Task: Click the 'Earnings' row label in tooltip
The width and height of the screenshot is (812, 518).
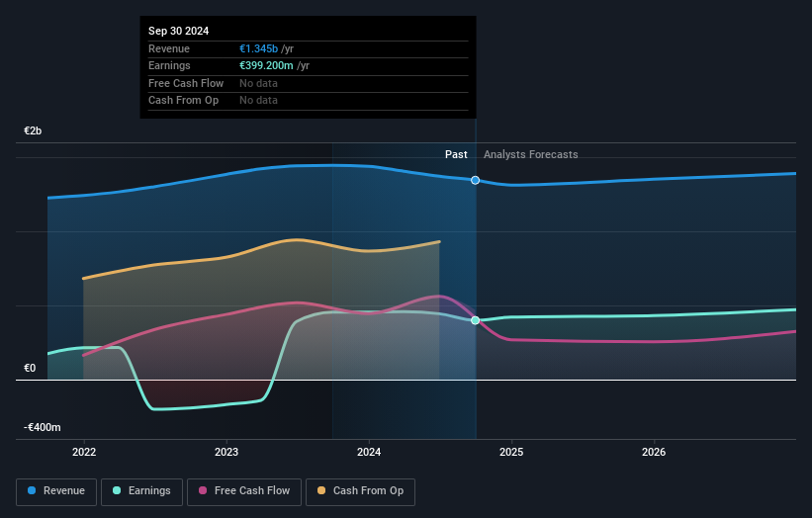Action: [169, 65]
